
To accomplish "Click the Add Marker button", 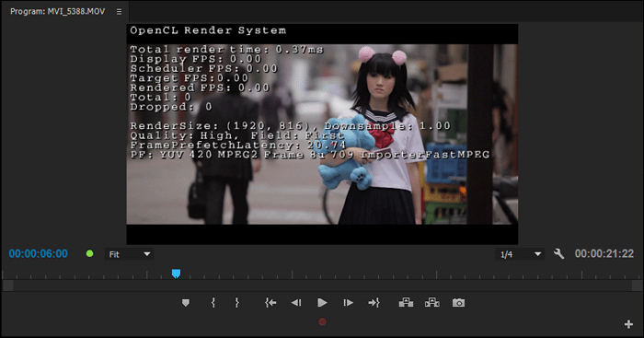I will pyautogui.click(x=186, y=303).
